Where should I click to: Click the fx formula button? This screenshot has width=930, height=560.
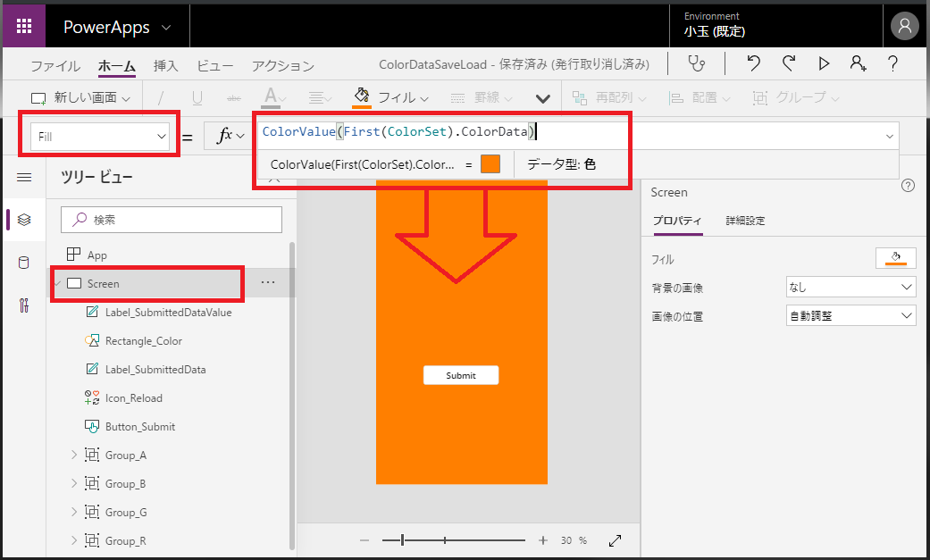click(x=229, y=136)
